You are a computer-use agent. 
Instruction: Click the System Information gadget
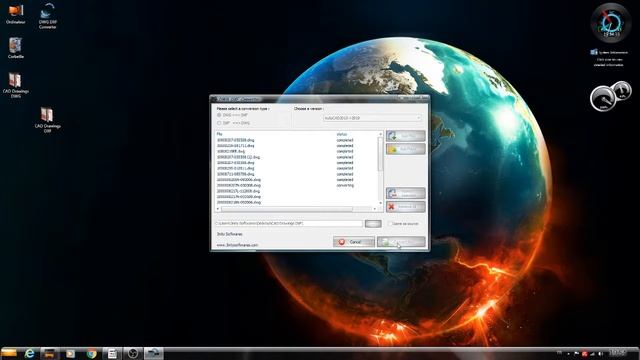pos(609,58)
